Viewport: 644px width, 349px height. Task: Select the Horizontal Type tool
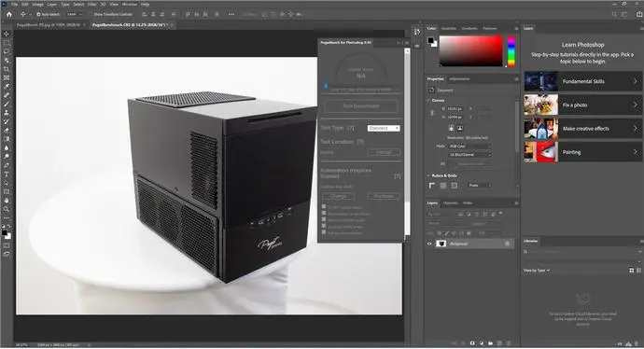pyautogui.click(x=7, y=174)
